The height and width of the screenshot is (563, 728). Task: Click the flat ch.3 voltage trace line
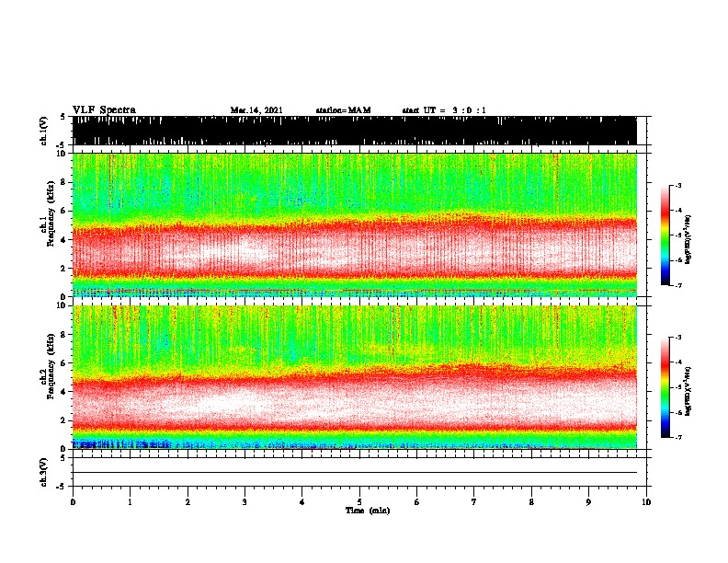[x=355, y=473]
